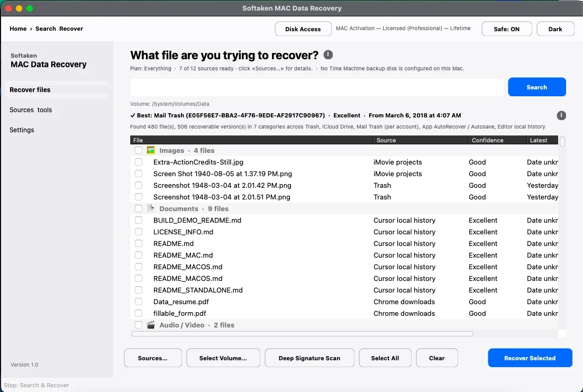Select BUILD_DEMO_README.md file name
583x392 pixels.
coord(197,220)
